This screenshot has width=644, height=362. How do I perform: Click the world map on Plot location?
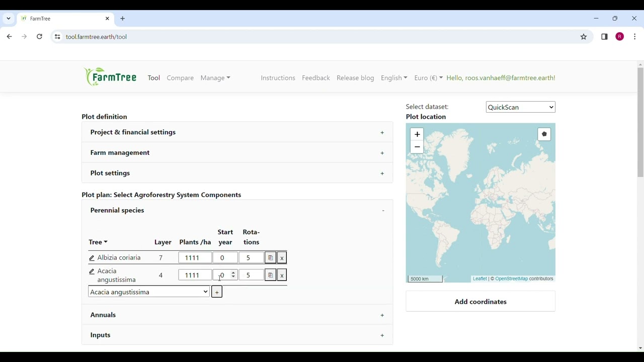480,203
